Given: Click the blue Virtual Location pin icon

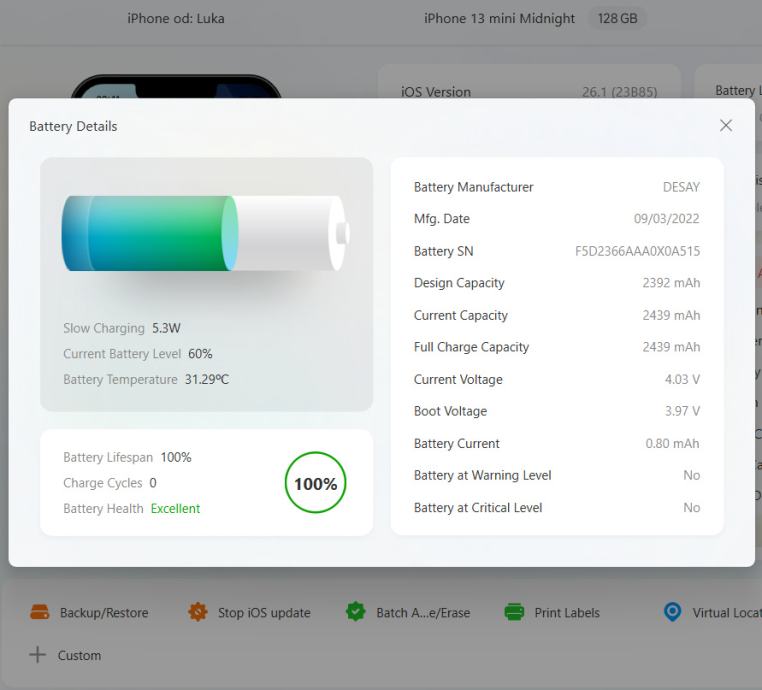Looking at the screenshot, I should pos(672,612).
